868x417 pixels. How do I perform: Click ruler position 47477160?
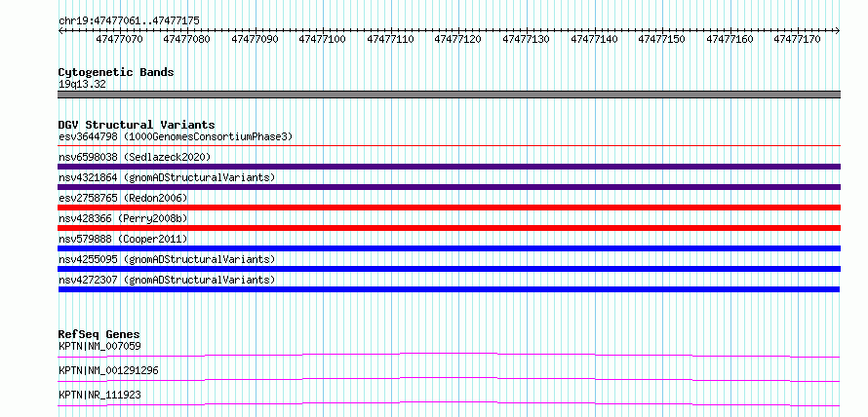pos(730,39)
